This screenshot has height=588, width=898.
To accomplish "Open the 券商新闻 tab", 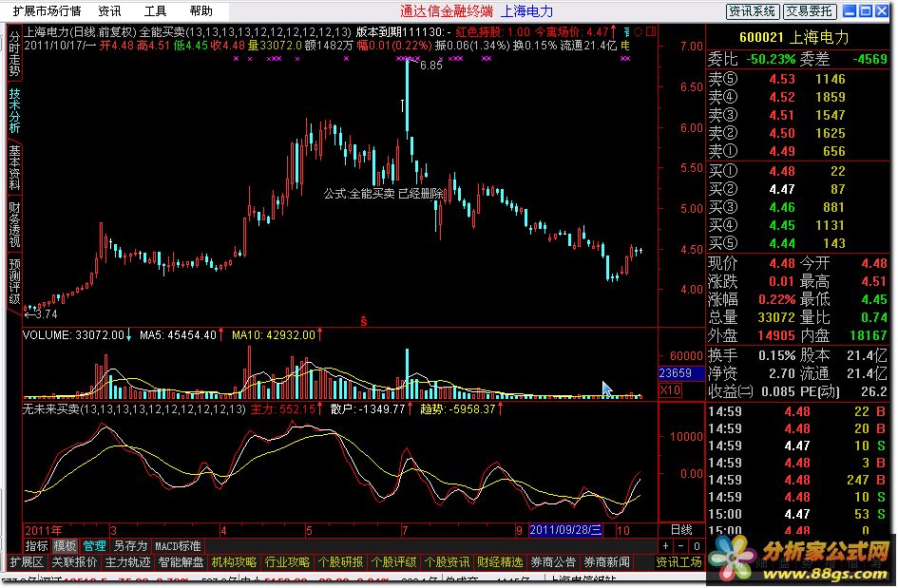I will [x=607, y=562].
